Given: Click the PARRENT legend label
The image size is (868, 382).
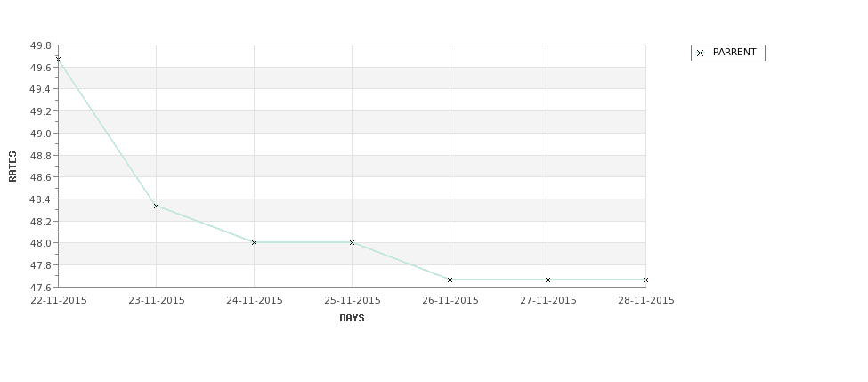Looking at the screenshot, I should pyautogui.click(x=734, y=52).
